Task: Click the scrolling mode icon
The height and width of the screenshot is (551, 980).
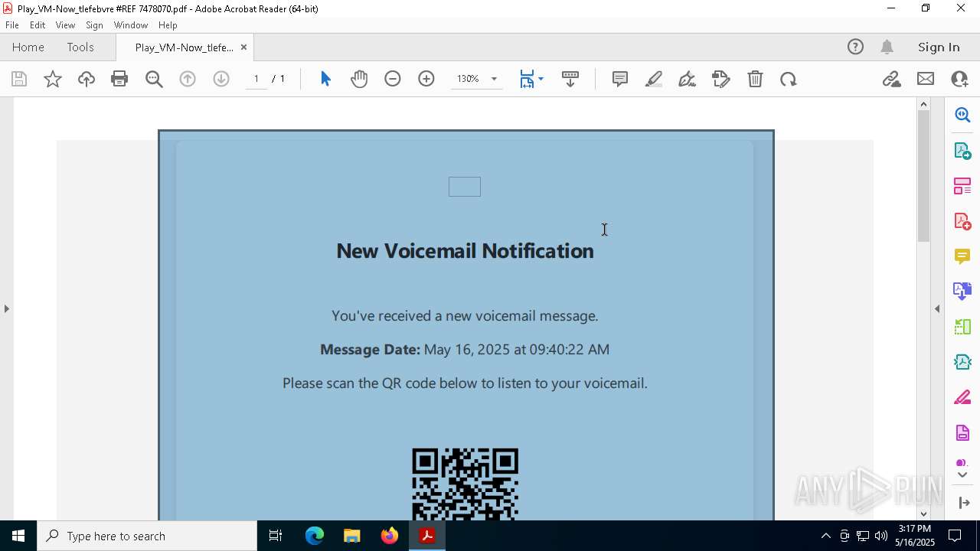Action: (570, 79)
